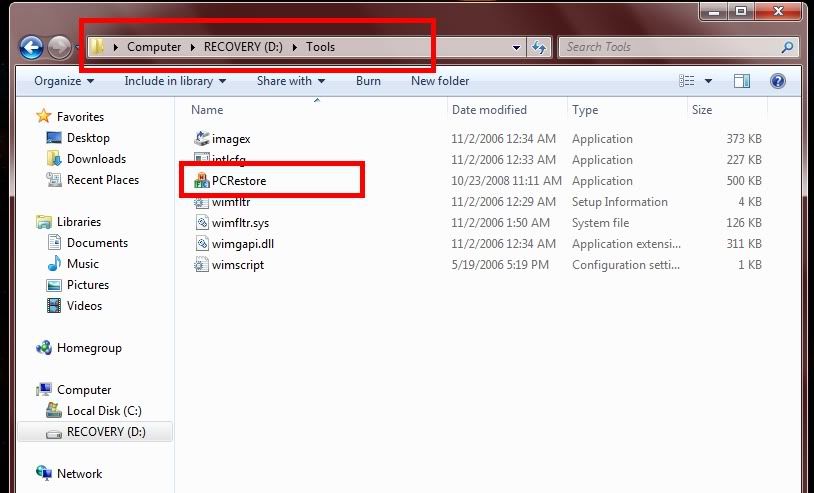814x493 pixels.
Task: Select the wimfltr.sys file icon
Action: coord(201,223)
